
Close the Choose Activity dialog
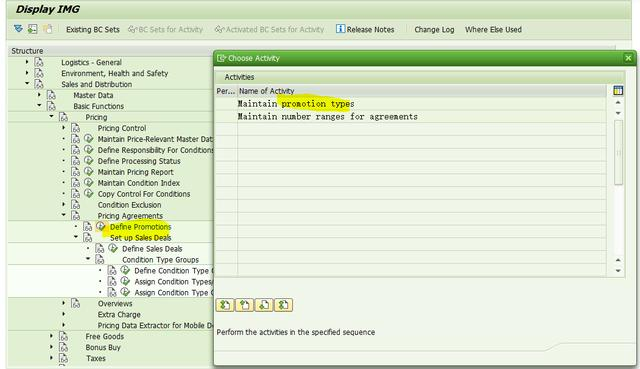click(x=628, y=58)
